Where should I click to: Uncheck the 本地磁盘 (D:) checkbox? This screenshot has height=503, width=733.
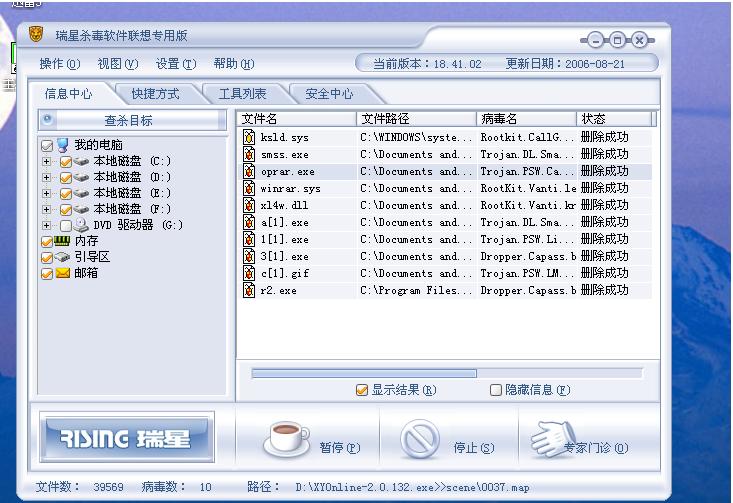pyautogui.click(x=65, y=178)
